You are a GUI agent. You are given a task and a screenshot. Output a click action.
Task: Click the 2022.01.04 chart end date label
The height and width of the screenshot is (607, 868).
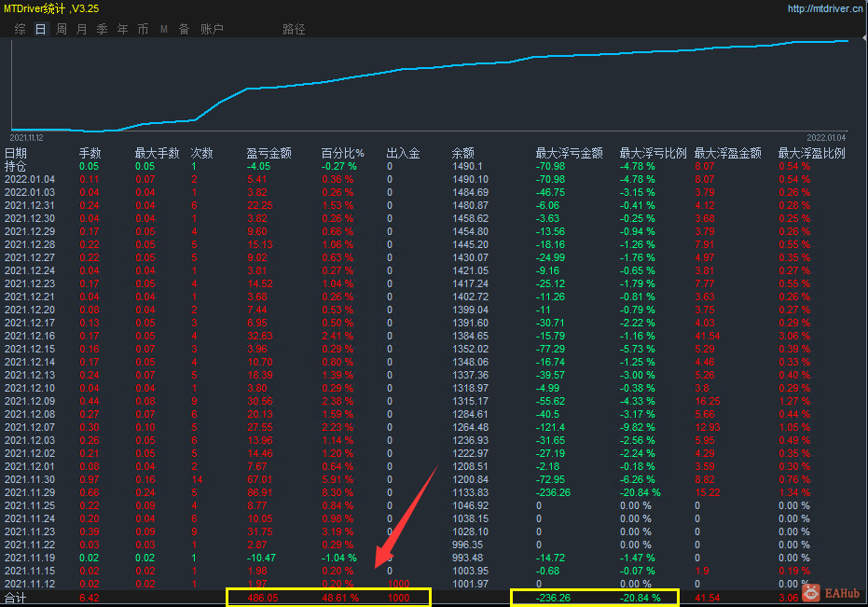[826, 138]
